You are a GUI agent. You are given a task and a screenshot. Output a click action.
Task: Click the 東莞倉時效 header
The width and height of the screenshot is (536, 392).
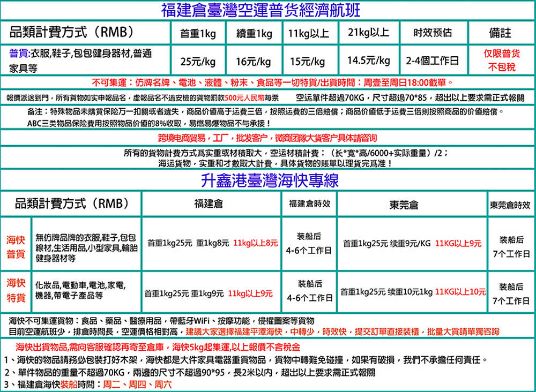[x=510, y=205]
